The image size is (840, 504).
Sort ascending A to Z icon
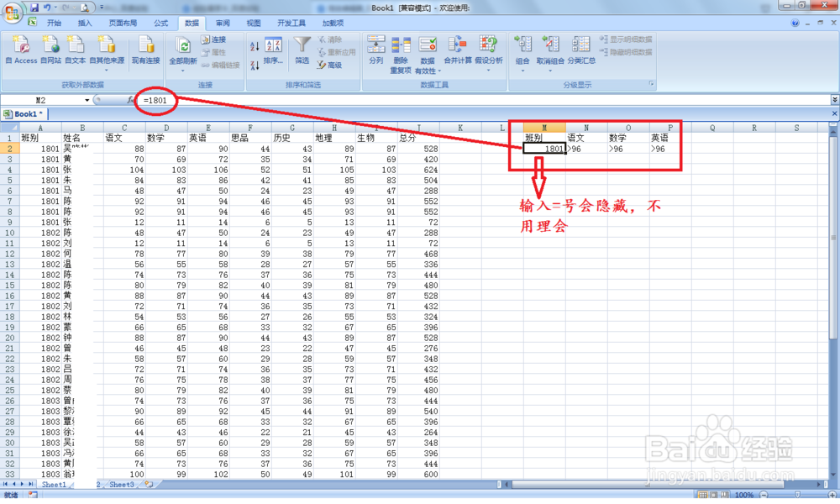[255, 46]
